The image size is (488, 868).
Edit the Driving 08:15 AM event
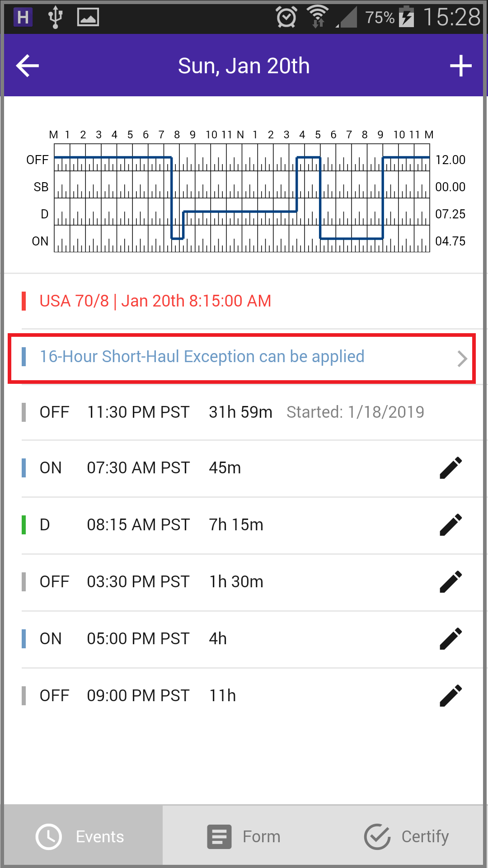[x=451, y=525]
